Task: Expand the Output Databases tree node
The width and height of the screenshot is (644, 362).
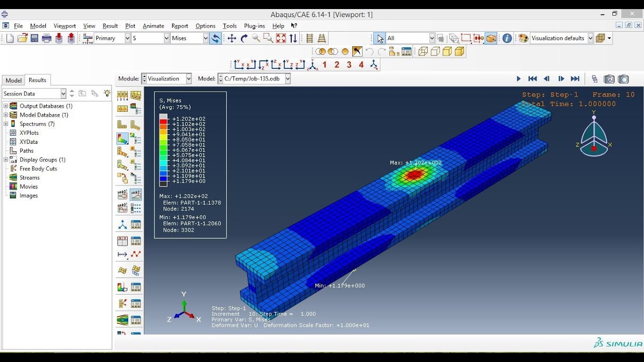Action: [x=6, y=106]
